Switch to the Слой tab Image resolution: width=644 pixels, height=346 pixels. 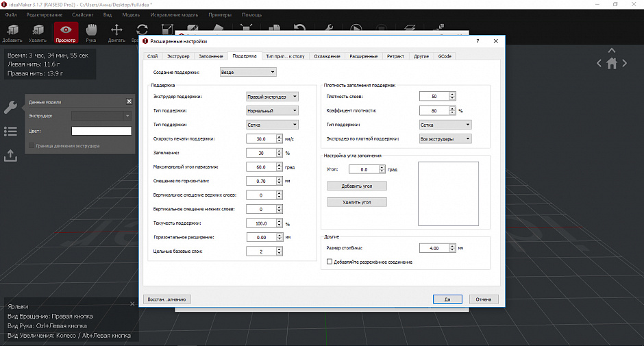pyautogui.click(x=152, y=56)
